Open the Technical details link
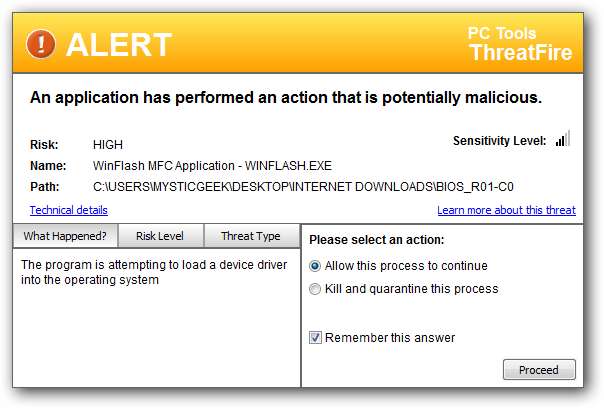Viewport: 604px width, 408px height. coord(69,210)
